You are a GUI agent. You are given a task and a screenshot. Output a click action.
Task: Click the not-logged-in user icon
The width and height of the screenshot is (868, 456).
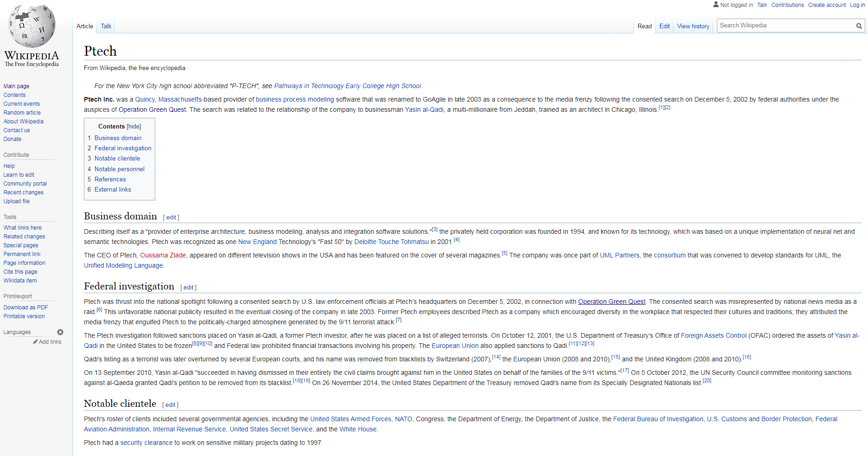coord(716,5)
